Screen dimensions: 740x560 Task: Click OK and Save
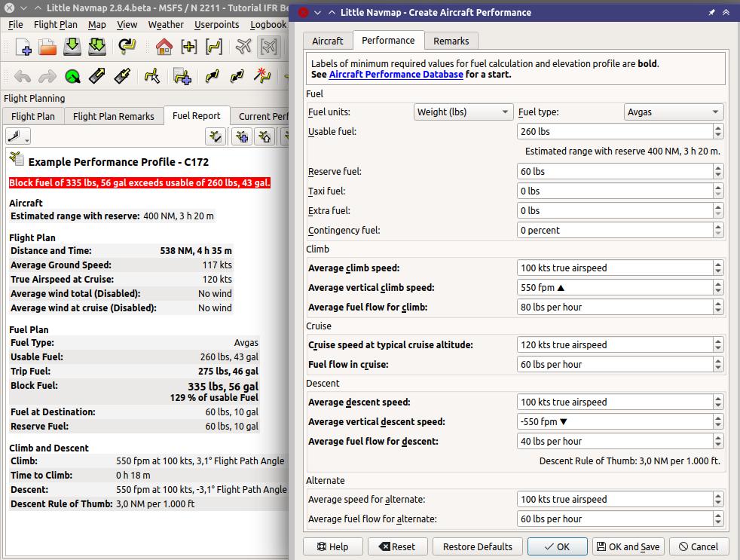pyautogui.click(x=628, y=546)
